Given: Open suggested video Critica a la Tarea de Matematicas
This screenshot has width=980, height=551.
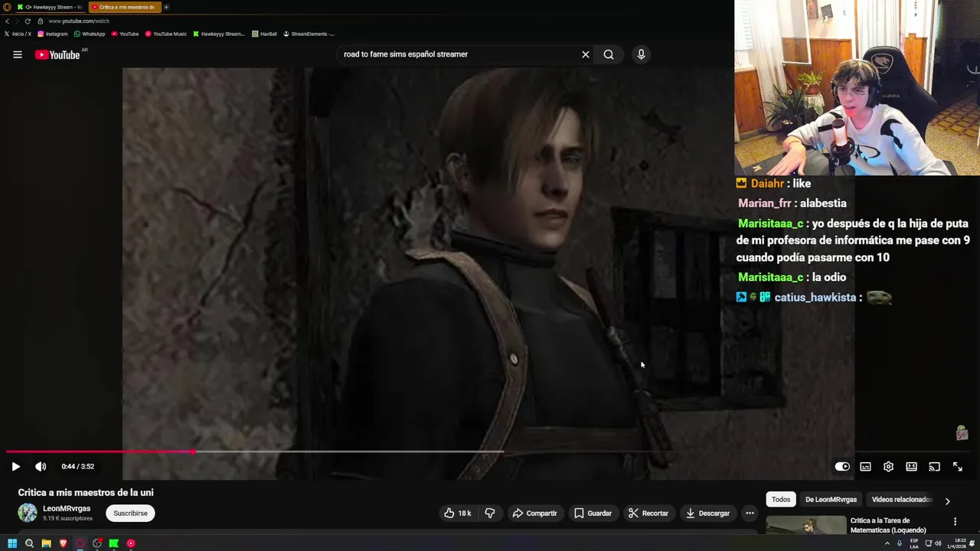Looking at the screenshot, I should pos(888,525).
